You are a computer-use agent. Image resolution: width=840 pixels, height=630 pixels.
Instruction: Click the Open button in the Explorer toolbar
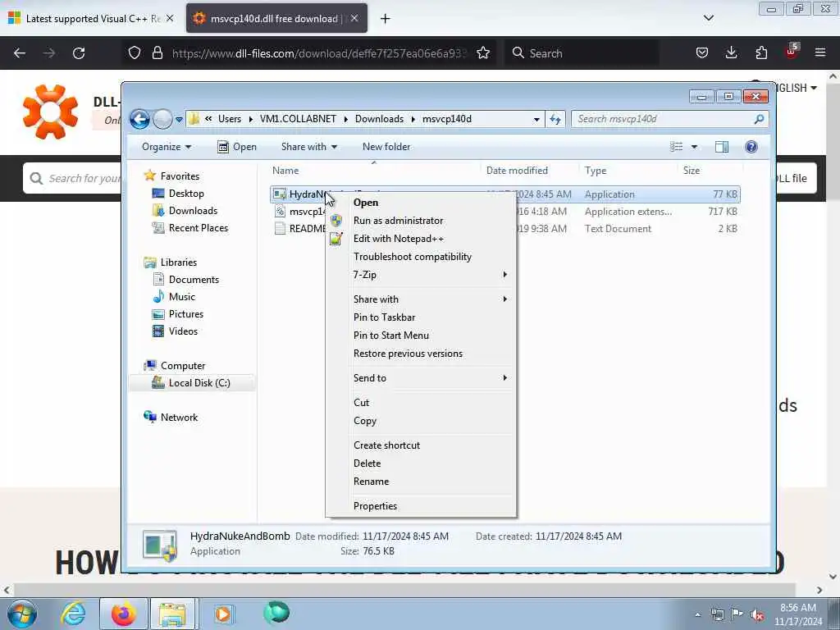point(237,147)
